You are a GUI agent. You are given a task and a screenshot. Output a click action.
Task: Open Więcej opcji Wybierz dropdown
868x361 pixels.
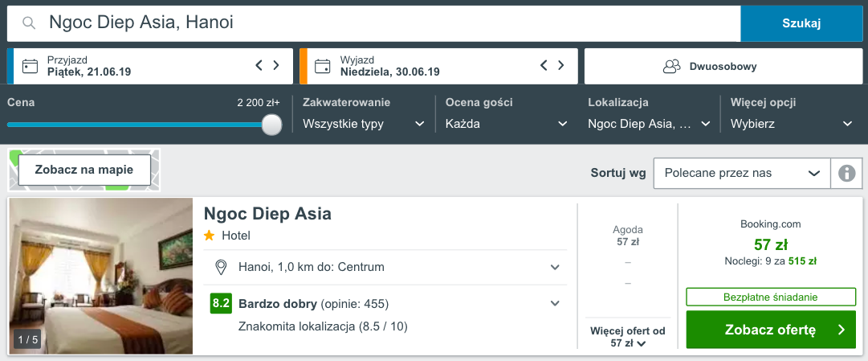click(792, 124)
